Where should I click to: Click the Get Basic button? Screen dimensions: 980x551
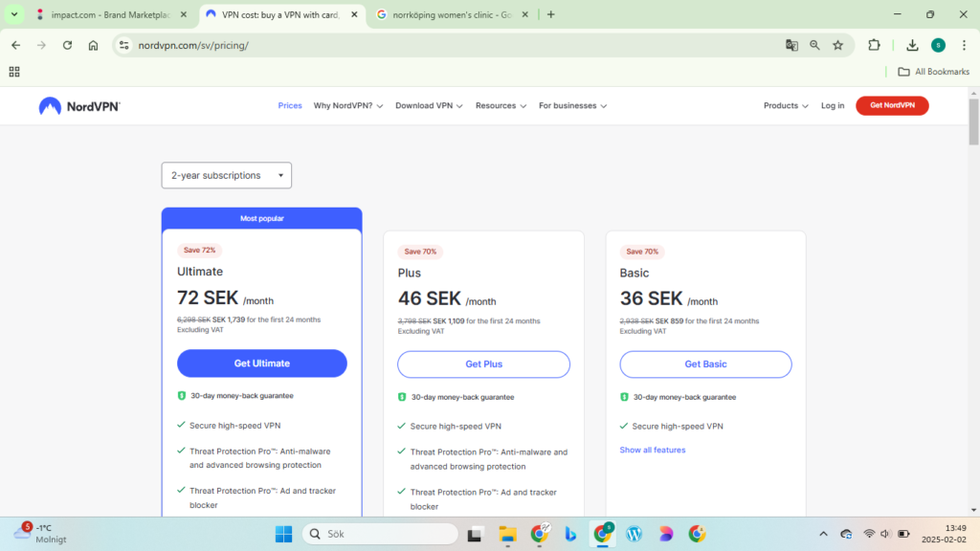click(705, 364)
